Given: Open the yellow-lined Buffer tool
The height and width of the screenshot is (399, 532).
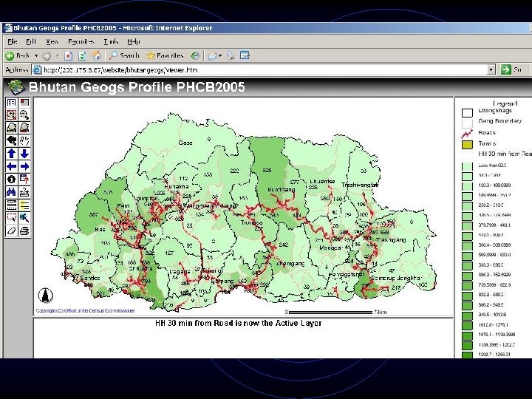Looking at the screenshot, I should point(24,205).
